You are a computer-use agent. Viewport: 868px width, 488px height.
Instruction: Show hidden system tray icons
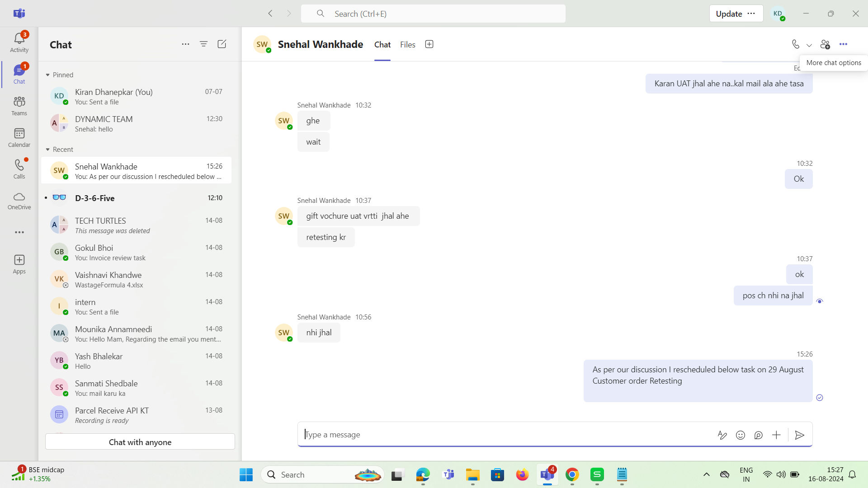(706, 475)
